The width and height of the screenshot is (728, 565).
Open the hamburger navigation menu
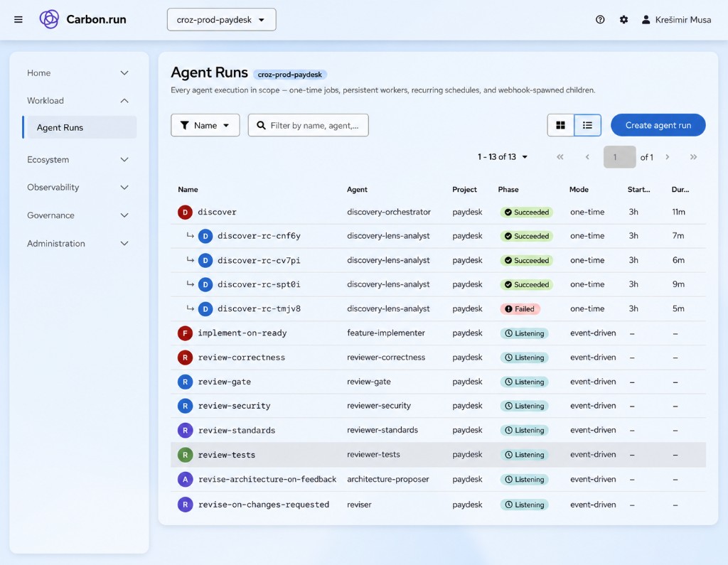point(18,19)
